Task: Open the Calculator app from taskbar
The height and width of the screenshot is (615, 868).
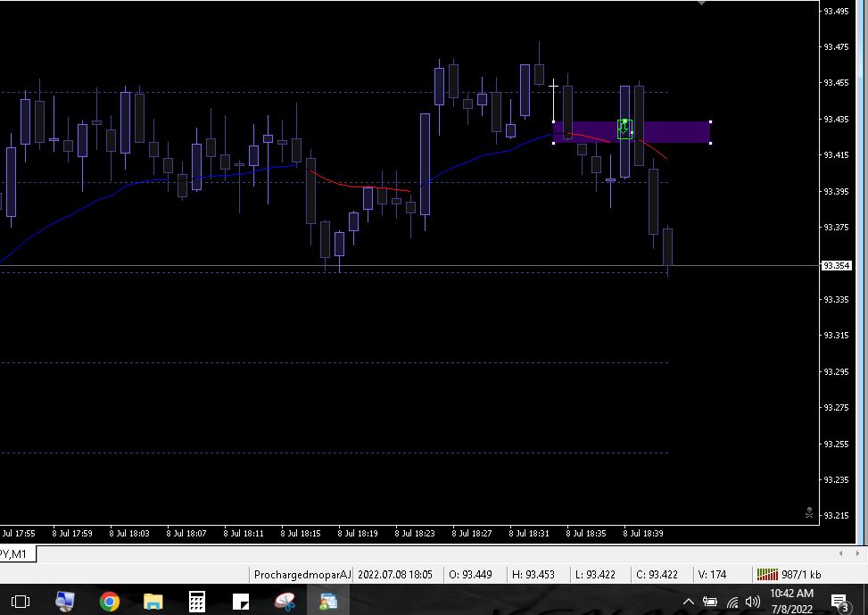Action: 197,602
